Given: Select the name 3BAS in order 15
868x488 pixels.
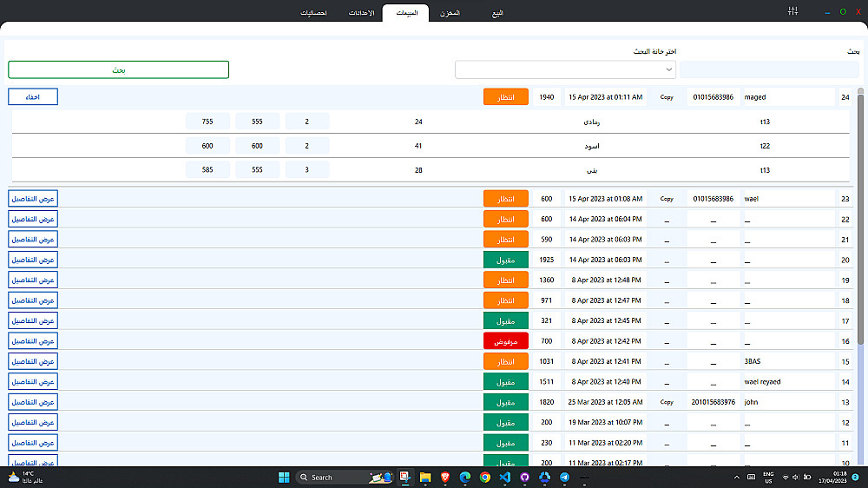Looking at the screenshot, I should (x=753, y=361).
